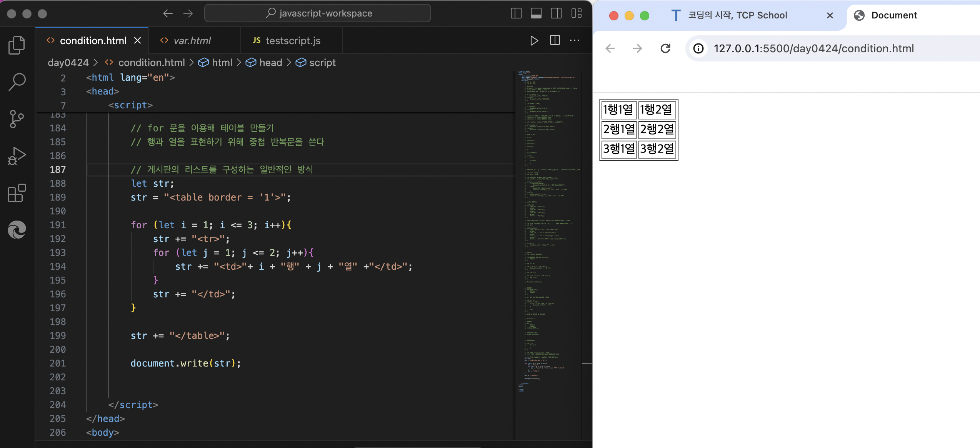
Task: Switch to the testscript.js tab
Action: click(292, 41)
